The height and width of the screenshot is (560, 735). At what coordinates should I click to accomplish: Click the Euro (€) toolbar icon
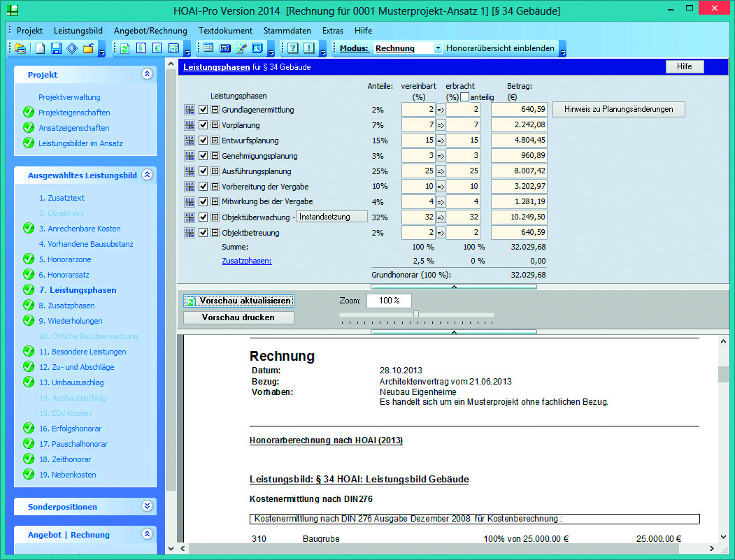point(157,48)
